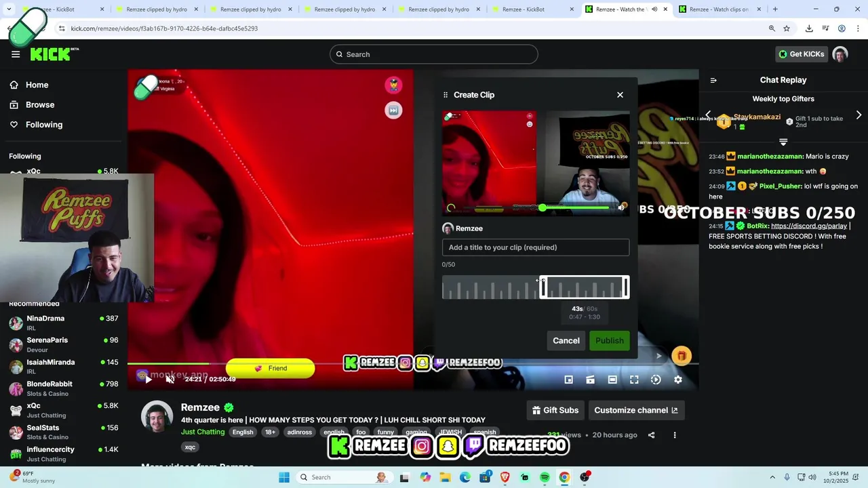
Task: Unmute the main video player
Action: [170, 380]
